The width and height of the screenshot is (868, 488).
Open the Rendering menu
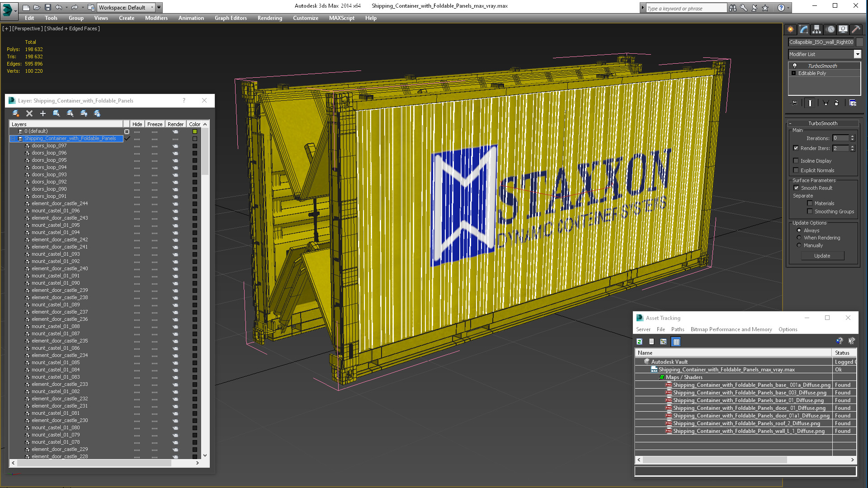(270, 18)
